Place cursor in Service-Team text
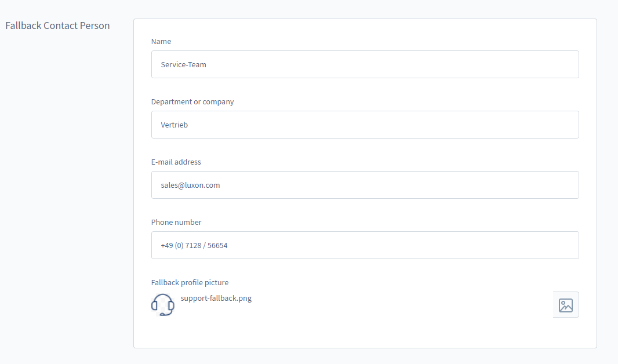This screenshot has height=364, width=618. (x=184, y=65)
